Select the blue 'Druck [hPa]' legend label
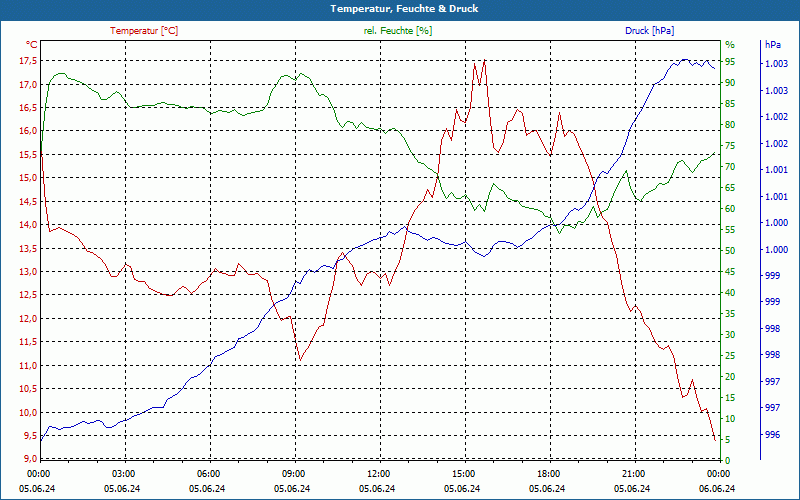 coord(649,31)
